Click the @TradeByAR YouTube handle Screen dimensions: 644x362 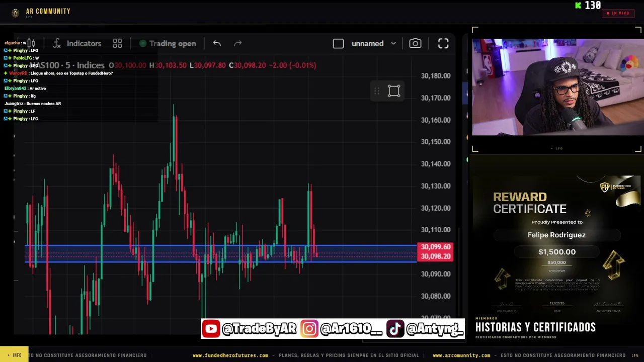259,329
